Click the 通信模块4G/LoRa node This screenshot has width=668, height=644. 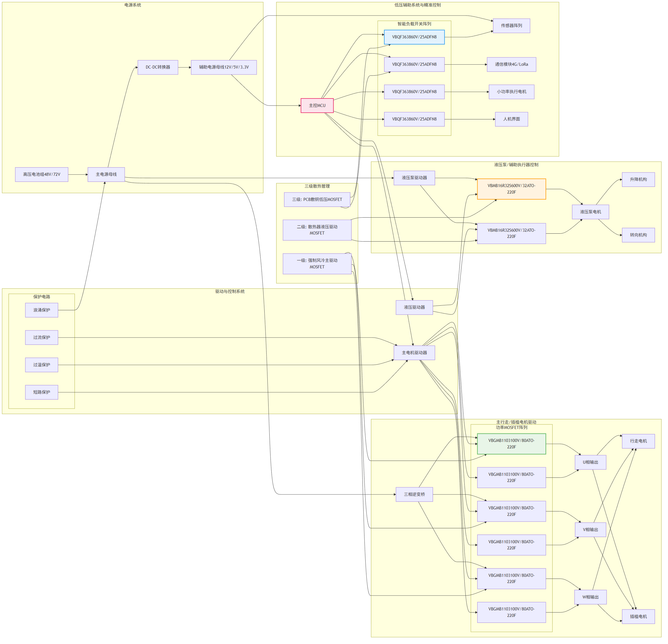click(511, 64)
